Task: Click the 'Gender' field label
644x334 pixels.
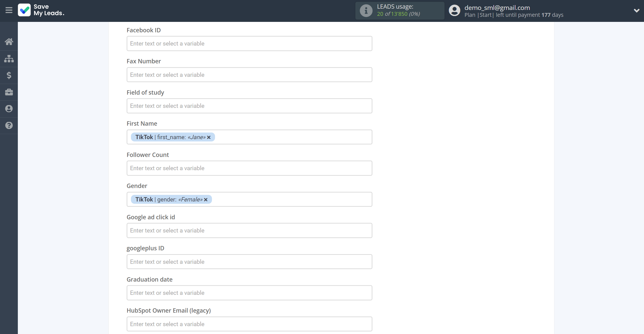Action: click(137, 186)
